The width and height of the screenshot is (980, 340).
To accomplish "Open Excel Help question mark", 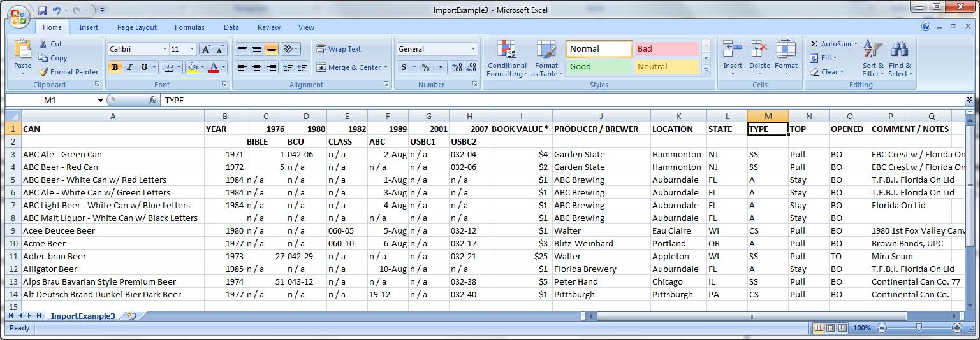I will pos(926,27).
